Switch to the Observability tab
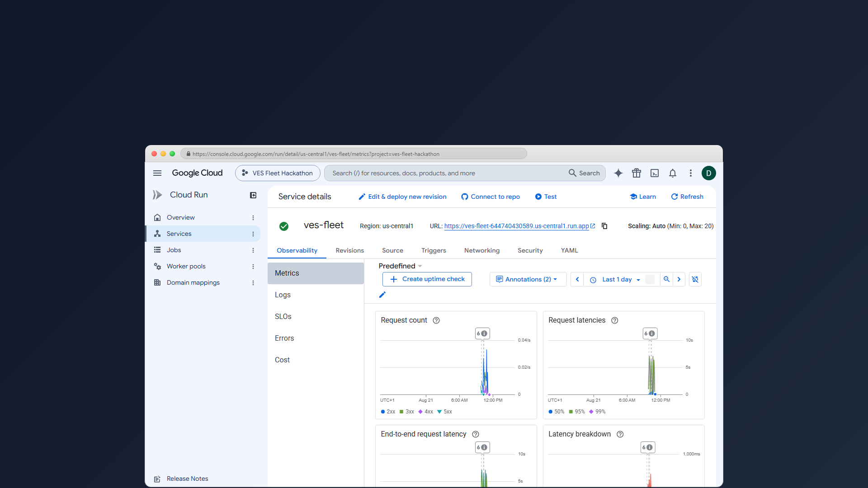The height and width of the screenshot is (488, 868). click(x=297, y=250)
